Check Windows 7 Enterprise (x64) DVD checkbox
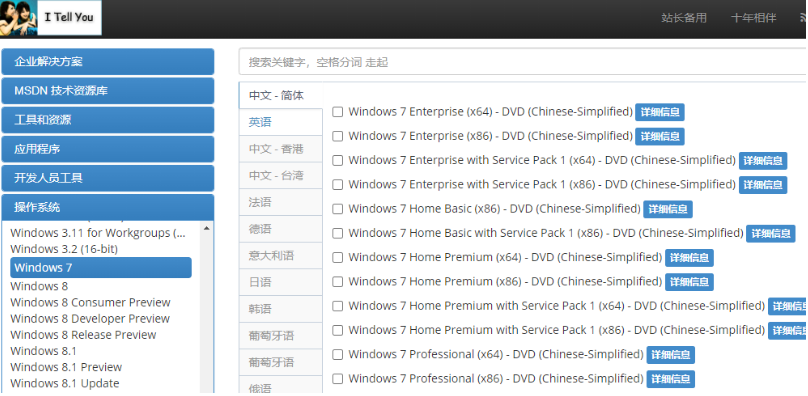 [x=338, y=112]
